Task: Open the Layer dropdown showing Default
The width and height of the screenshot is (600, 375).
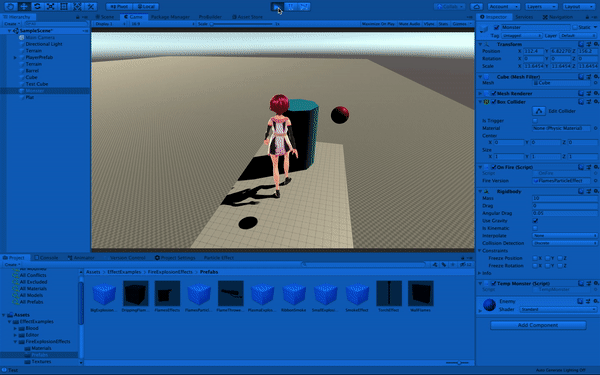Action: [578, 36]
